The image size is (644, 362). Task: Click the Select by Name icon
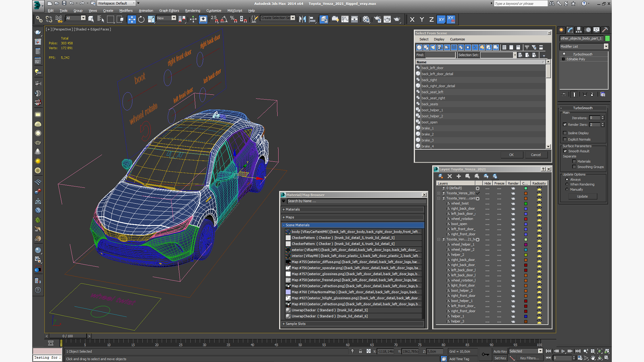point(101,19)
